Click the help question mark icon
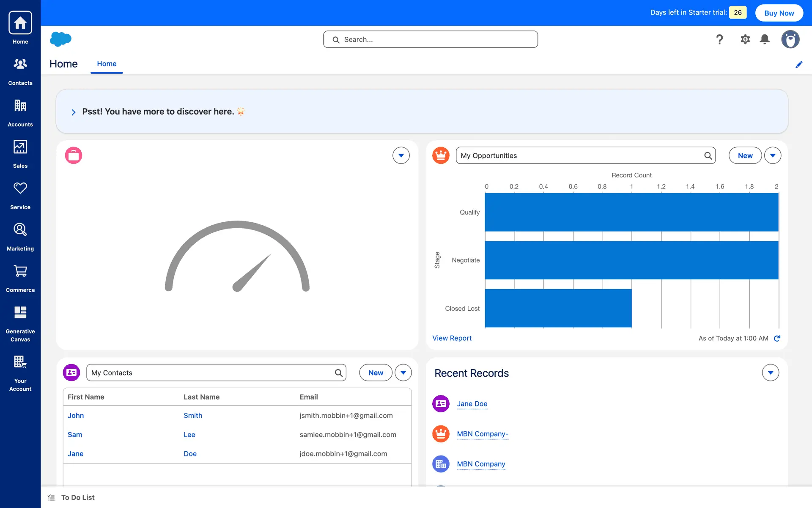 tap(719, 39)
